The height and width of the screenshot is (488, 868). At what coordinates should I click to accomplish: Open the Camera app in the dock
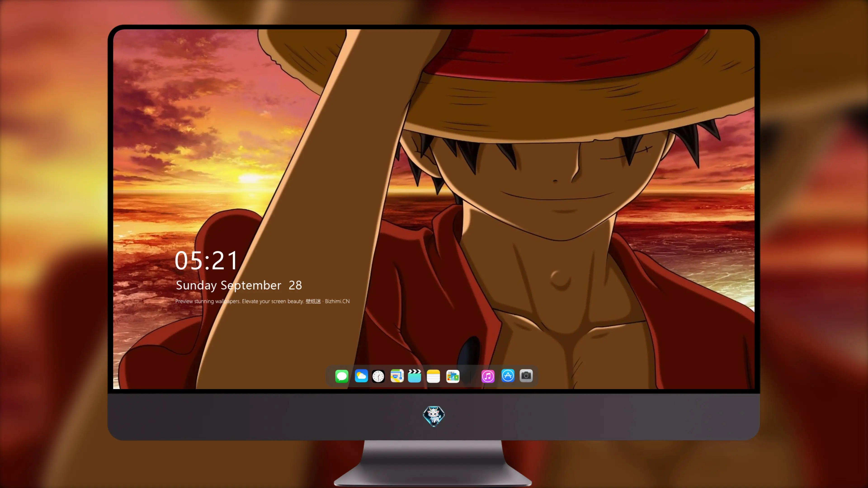[x=526, y=376]
